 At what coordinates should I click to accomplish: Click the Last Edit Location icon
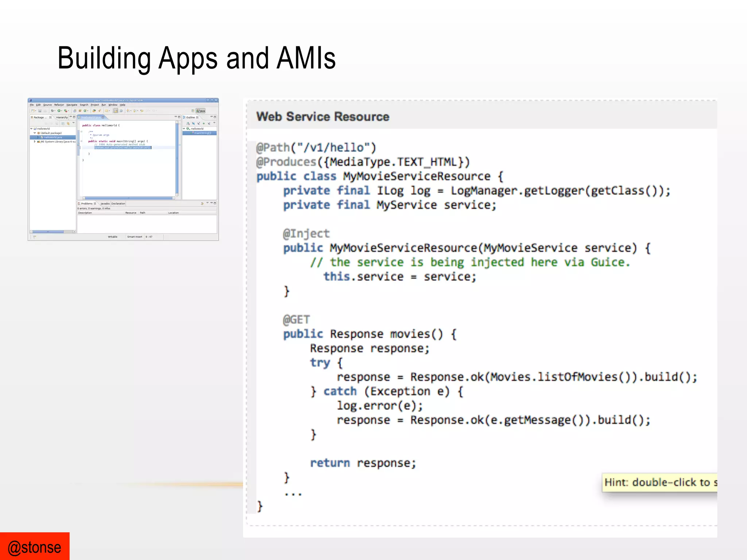pyautogui.click(x=142, y=110)
